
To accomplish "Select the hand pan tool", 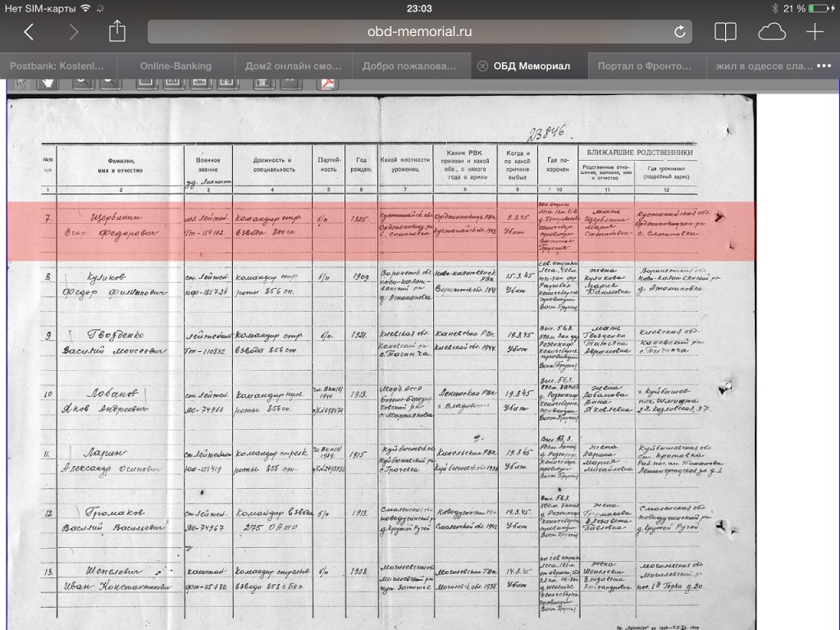I will coord(48,83).
